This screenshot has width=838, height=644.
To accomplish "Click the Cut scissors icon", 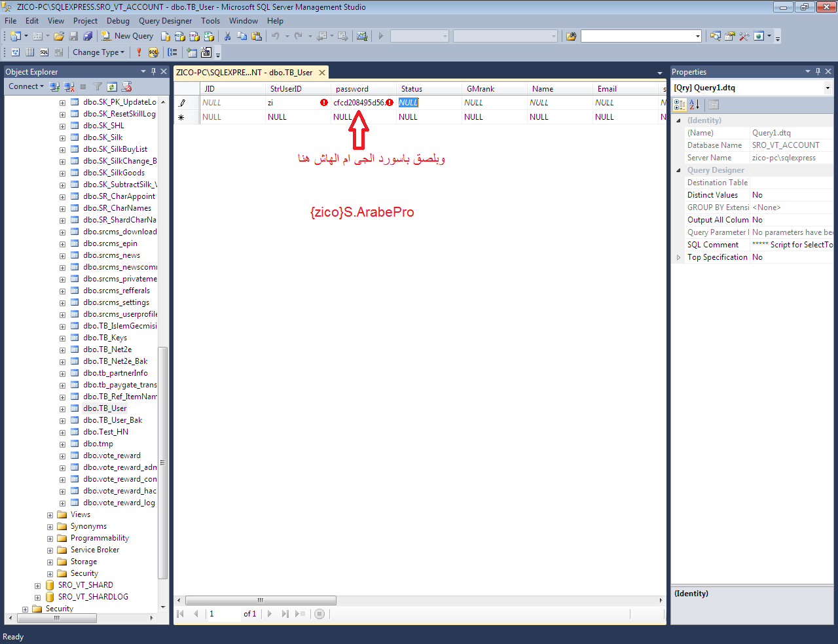I will click(x=227, y=36).
